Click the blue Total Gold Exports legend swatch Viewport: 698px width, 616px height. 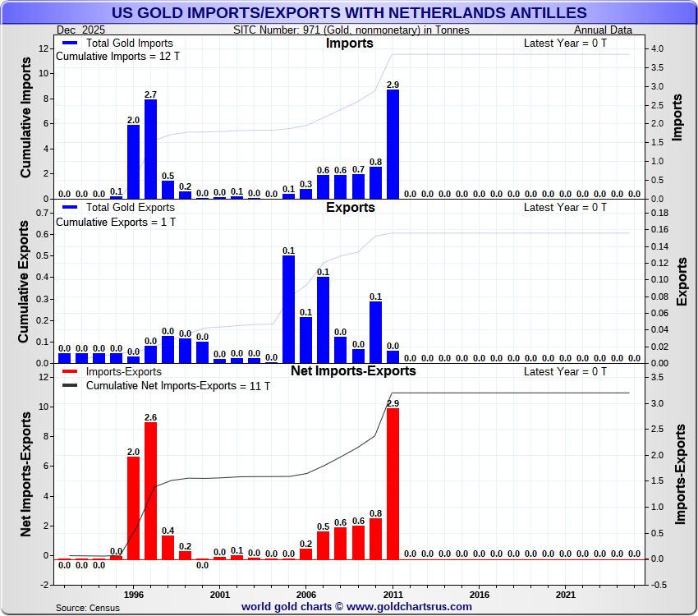point(70,208)
